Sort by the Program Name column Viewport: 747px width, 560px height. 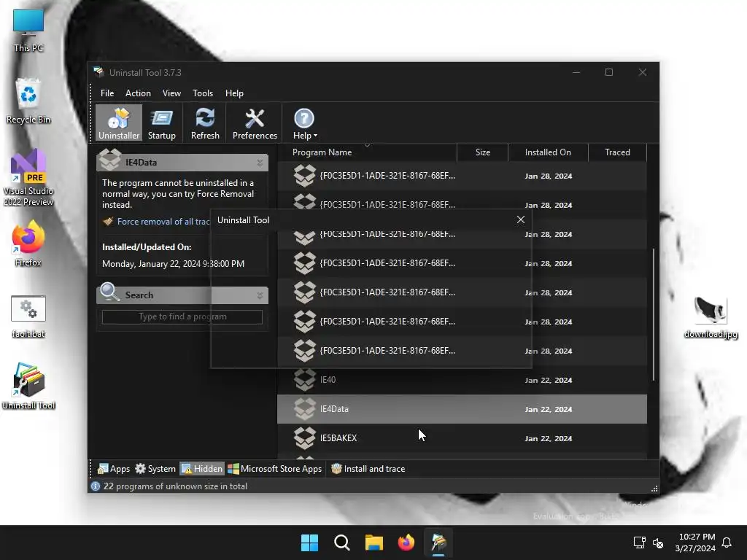[367, 152]
